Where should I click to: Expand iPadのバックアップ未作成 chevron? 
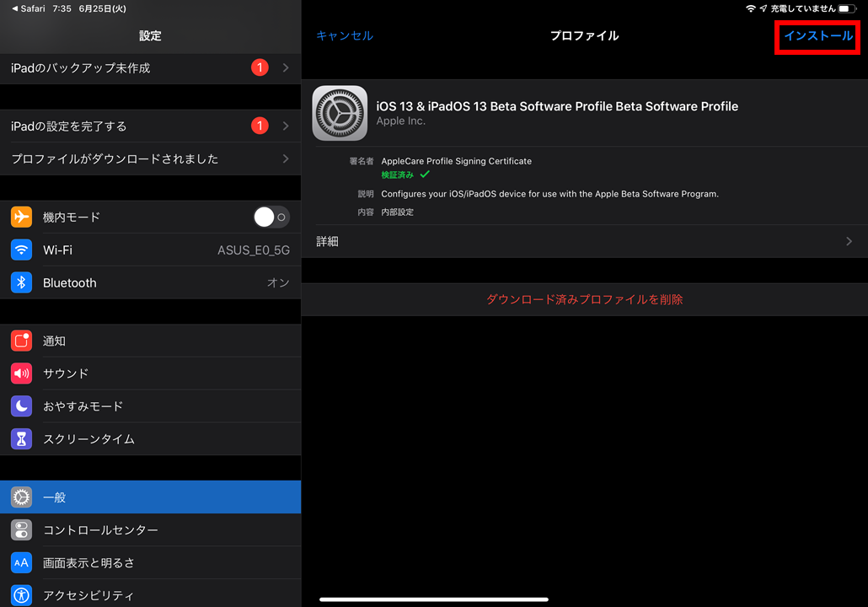pyautogui.click(x=286, y=67)
